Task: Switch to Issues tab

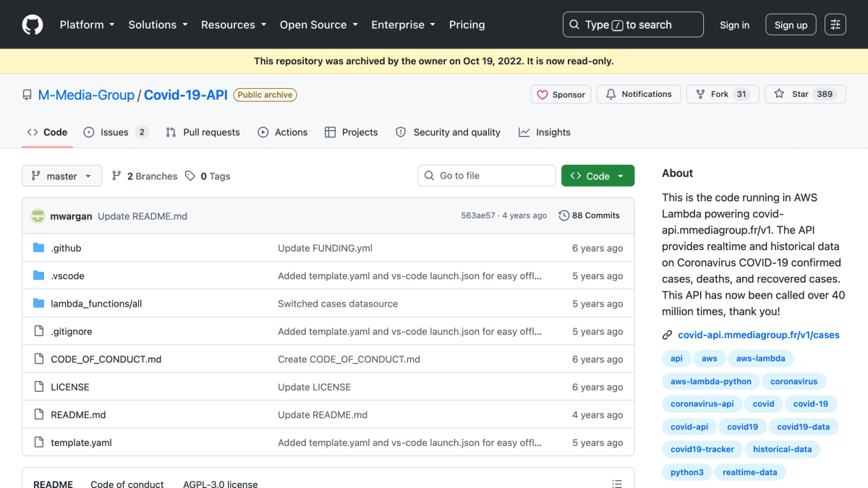Action: 116,132
